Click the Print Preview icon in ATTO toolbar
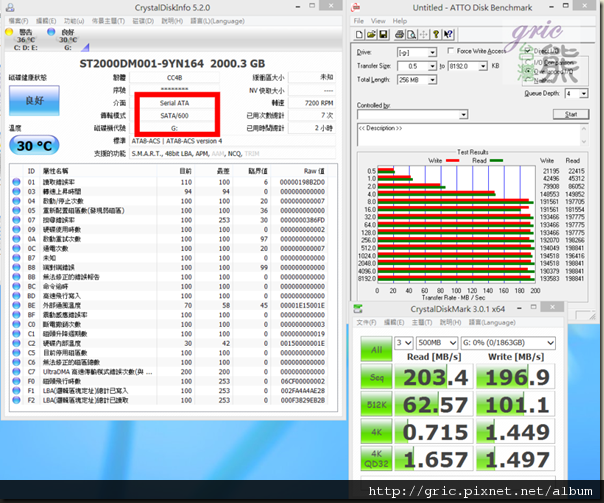The width and height of the screenshot is (604, 503). point(411,35)
